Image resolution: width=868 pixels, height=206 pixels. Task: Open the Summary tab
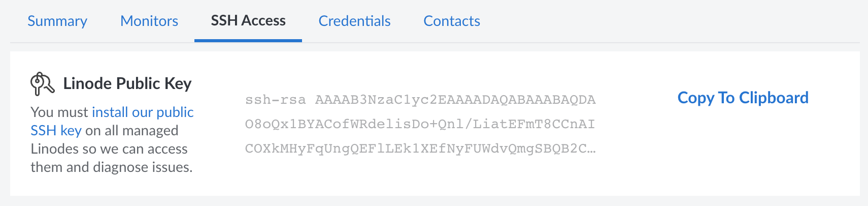(57, 21)
